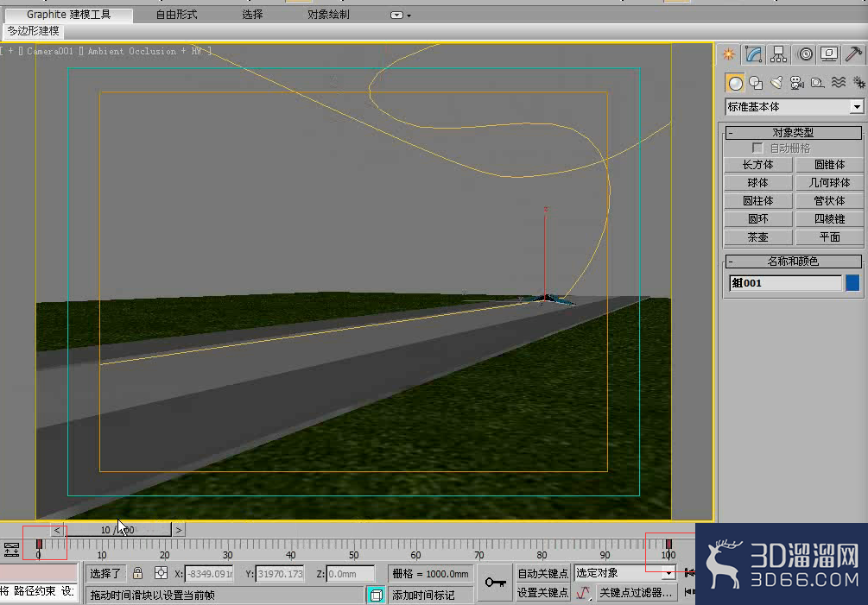Click the Z coordinate field 0.0mm
Image resolution: width=868 pixels, height=605 pixels.
point(351,574)
